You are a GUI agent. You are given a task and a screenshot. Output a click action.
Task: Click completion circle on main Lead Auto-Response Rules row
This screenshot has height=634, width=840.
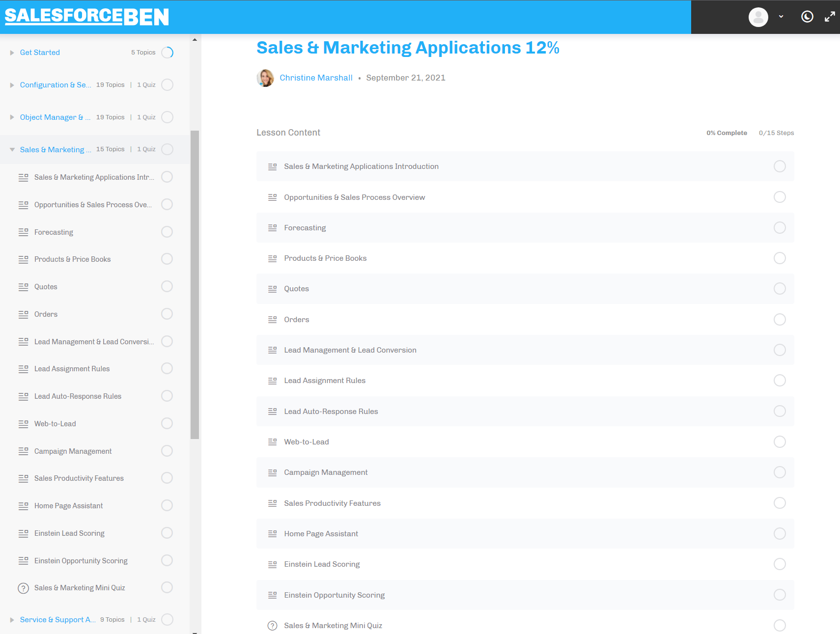(780, 411)
